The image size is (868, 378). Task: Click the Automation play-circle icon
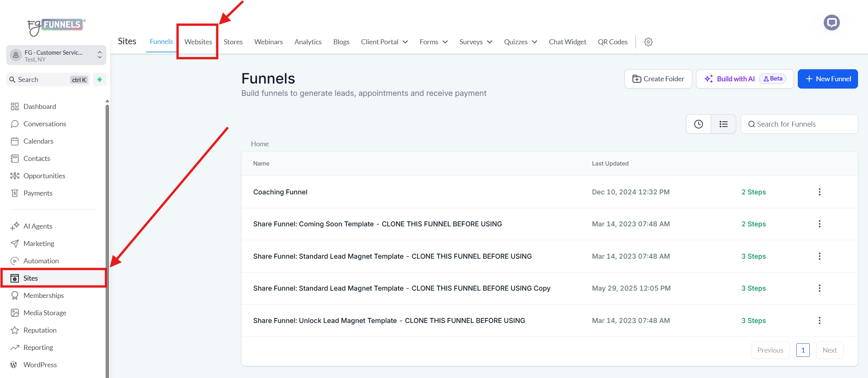click(x=15, y=261)
